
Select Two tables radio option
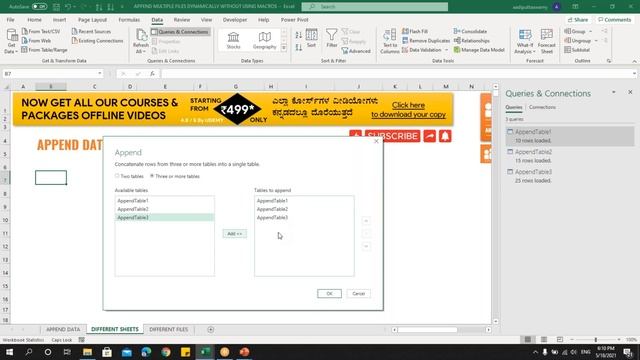pos(129,176)
